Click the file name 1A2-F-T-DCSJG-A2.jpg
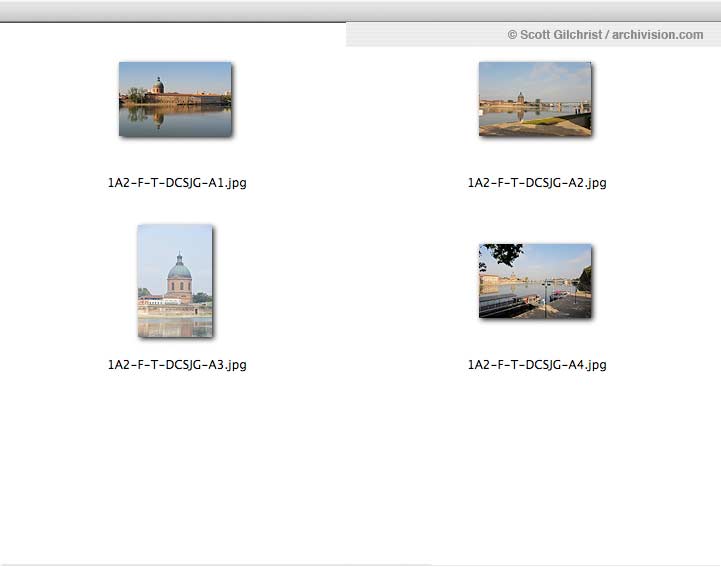Image resolution: width=721 pixels, height=567 pixels. tap(537, 183)
